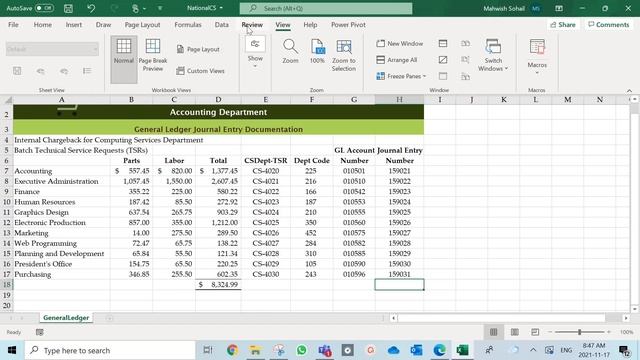This screenshot has width=640, height=360.
Task: Set zoom to 100%
Action: coord(317,51)
